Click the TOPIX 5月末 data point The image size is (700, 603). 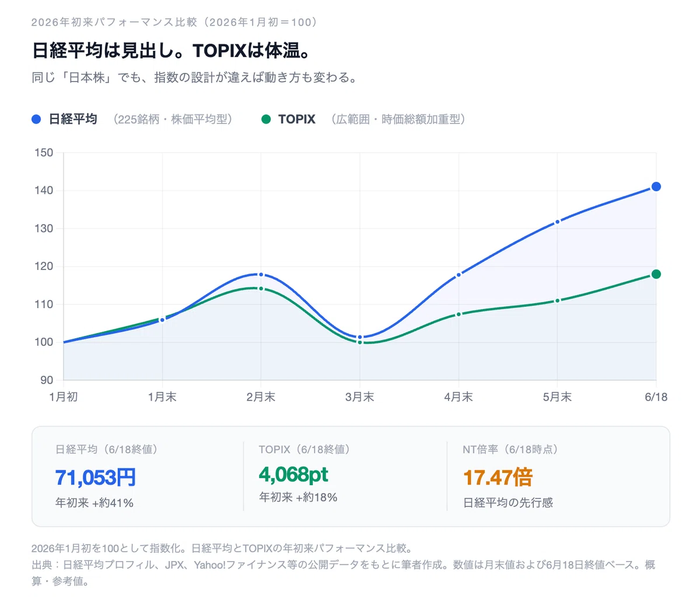(x=557, y=301)
